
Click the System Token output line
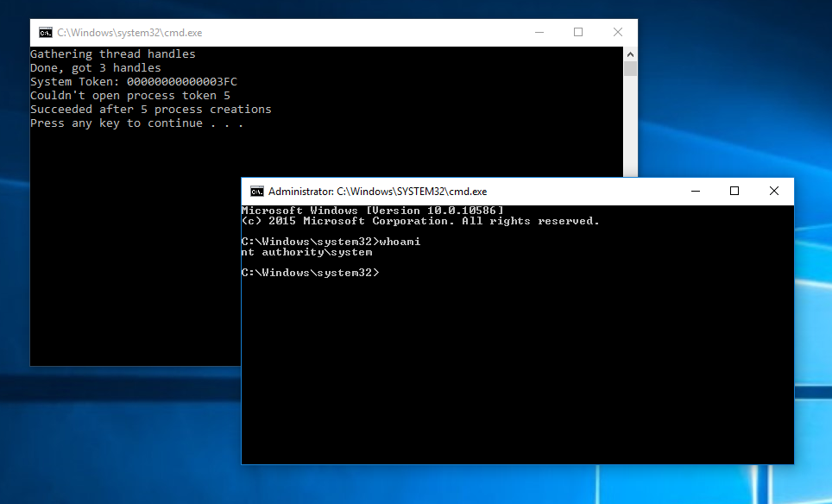point(133,82)
